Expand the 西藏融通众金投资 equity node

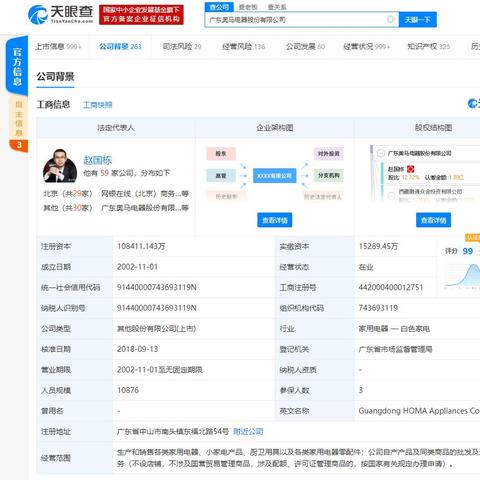click(392, 195)
